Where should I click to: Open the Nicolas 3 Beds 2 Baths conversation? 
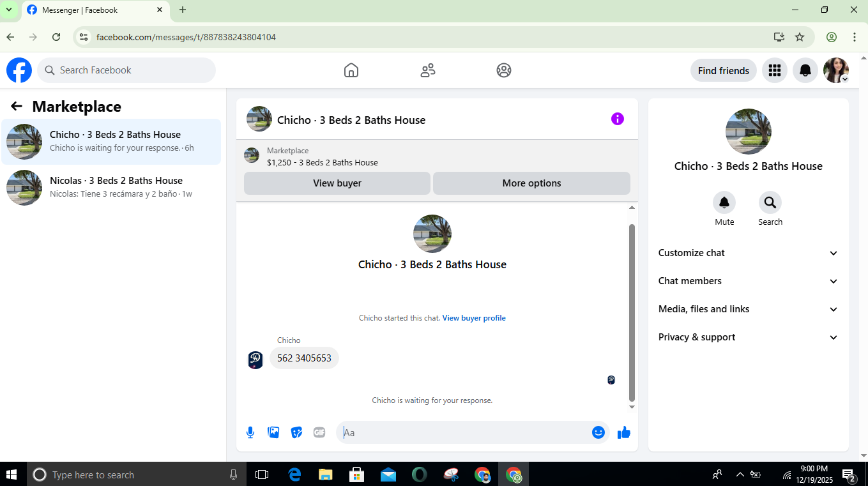pyautogui.click(x=111, y=187)
